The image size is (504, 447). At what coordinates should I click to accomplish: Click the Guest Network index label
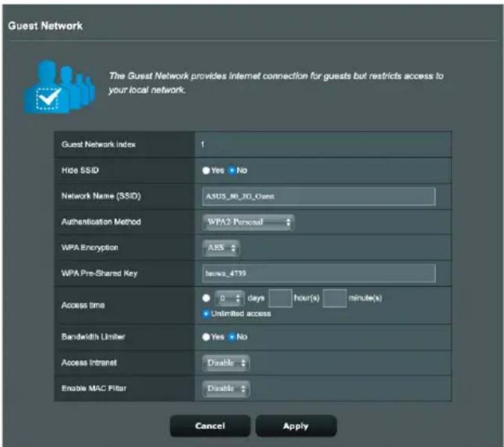pyautogui.click(x=98, y=145)
